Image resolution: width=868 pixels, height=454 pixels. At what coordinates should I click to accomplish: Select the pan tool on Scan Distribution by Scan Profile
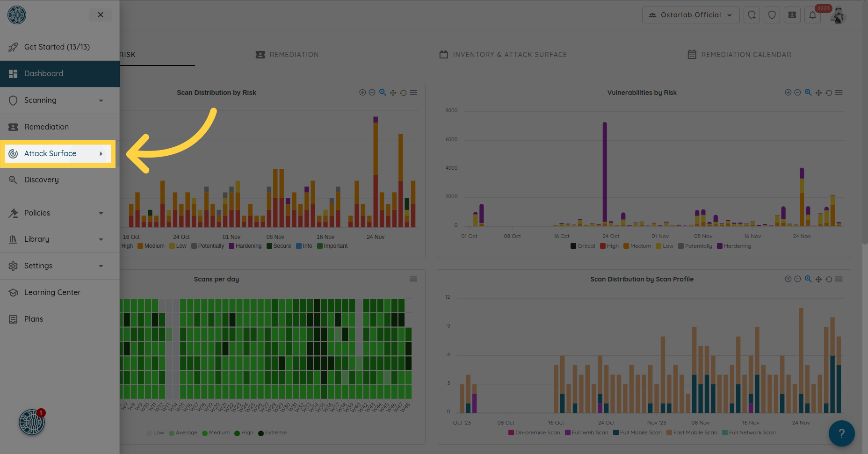(818, 279)
